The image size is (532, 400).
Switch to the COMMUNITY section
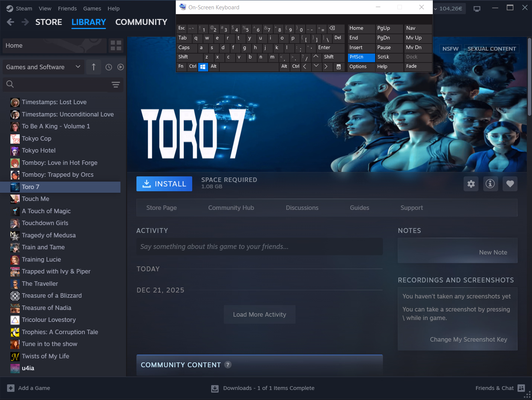pos(141,22)
